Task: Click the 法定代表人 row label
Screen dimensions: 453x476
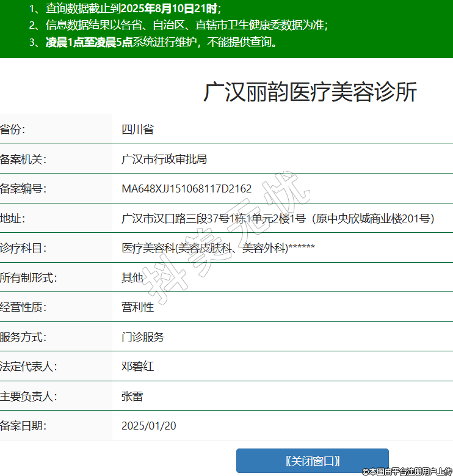Action: tap(28, 367)
